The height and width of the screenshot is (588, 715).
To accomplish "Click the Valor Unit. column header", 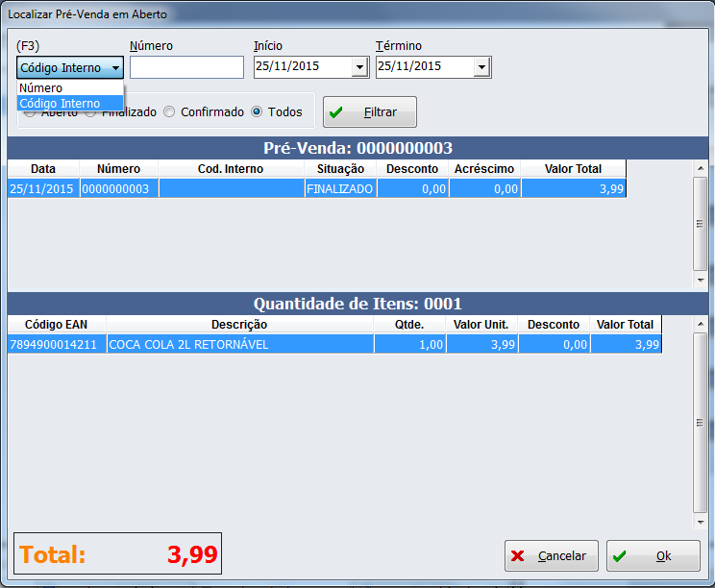I will coord(481,325).
